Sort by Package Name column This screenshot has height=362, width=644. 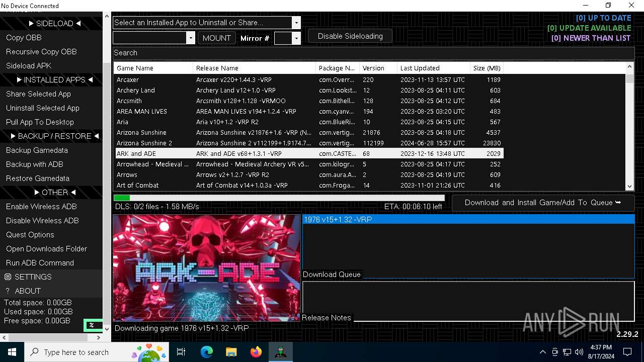(x=338, y=68)
